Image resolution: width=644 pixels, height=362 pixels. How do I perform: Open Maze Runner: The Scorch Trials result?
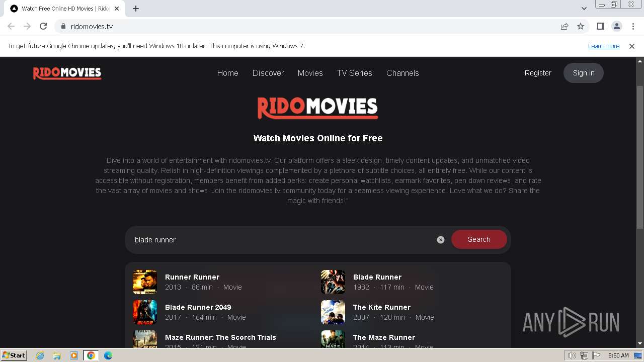tap(220, 337)
